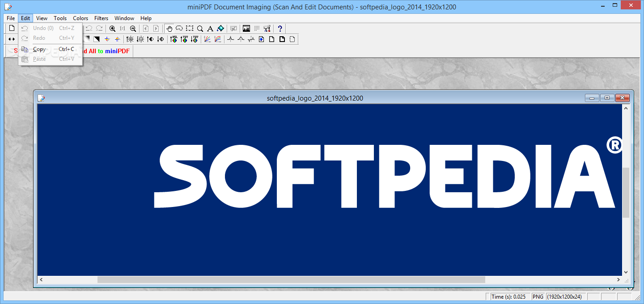Screen dimensions: 644x304
Task: Open the Tools menu
Action: click(x=60, y=18)
